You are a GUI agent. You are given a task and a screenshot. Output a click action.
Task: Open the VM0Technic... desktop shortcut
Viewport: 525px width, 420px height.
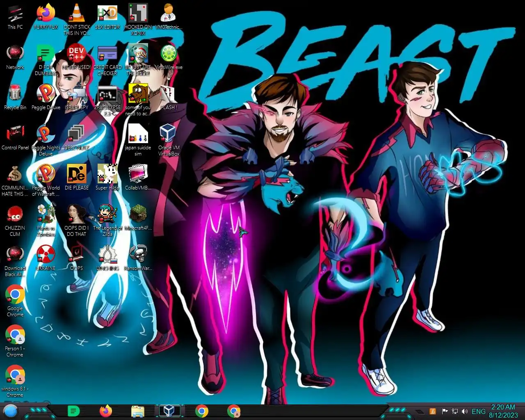click(169, 16)
